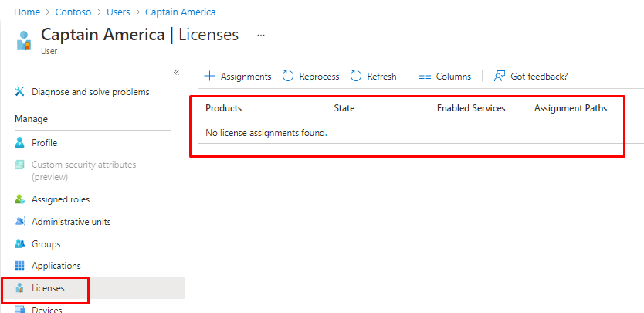This screenshot has width=644, height=313.
Task: Click the Administrative units icon
Action: pos(20,222)
